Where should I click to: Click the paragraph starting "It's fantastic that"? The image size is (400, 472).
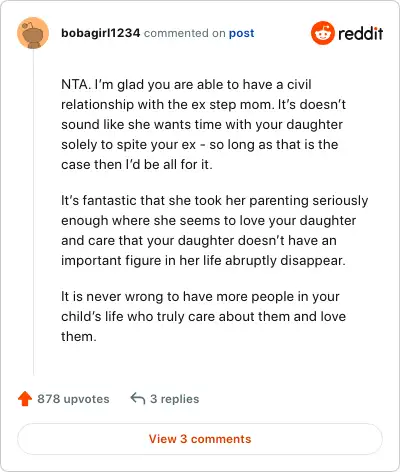(x=215, y=230)
